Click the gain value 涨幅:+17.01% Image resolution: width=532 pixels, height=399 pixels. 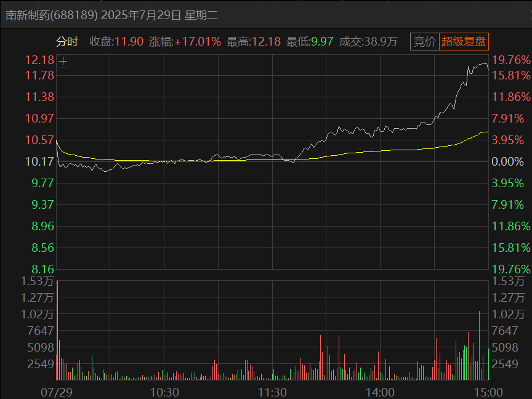[185, 42]
